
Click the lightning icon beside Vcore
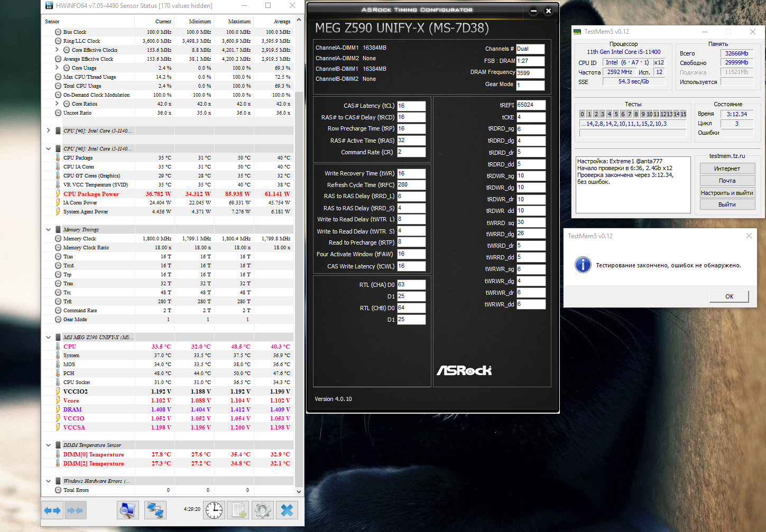click(58, 400)
